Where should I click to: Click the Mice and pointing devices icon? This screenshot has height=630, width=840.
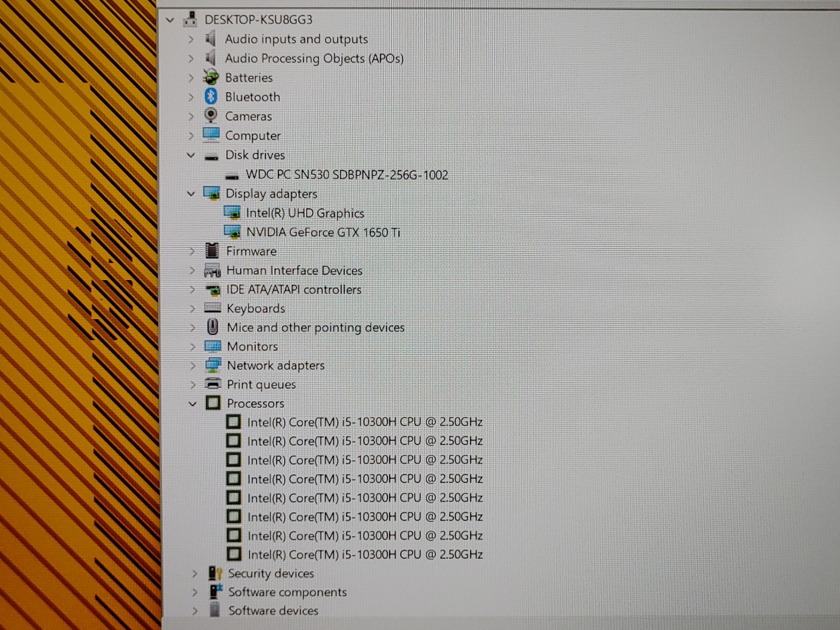click(213, 327)
